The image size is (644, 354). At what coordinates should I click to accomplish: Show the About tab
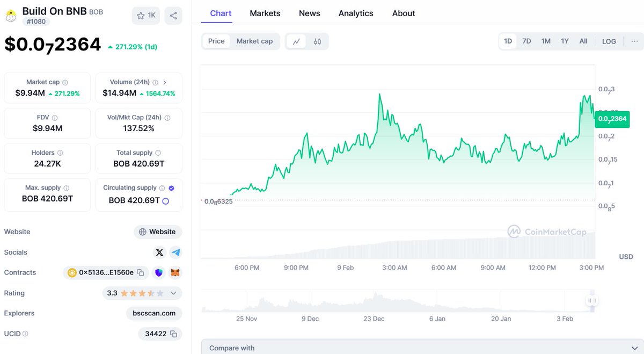[x=404, y=13]
